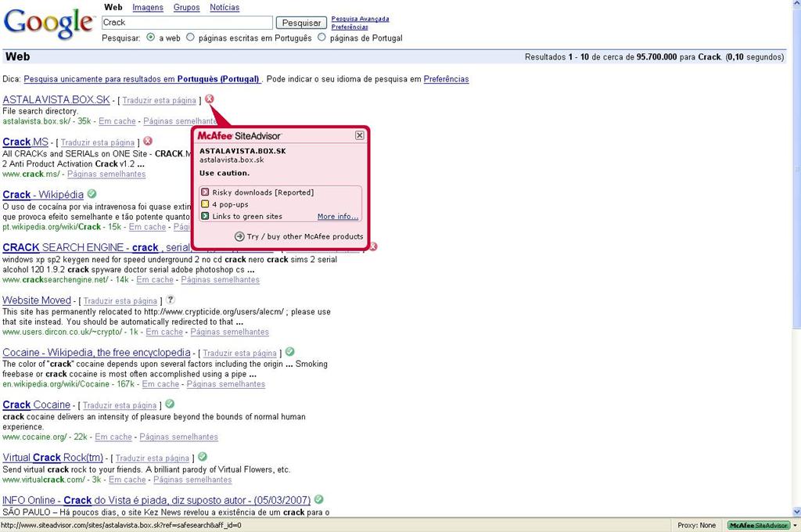
Task: Click red warning icon after CRACK SEARCH ENGINE
Action: [x=373, y=246]
